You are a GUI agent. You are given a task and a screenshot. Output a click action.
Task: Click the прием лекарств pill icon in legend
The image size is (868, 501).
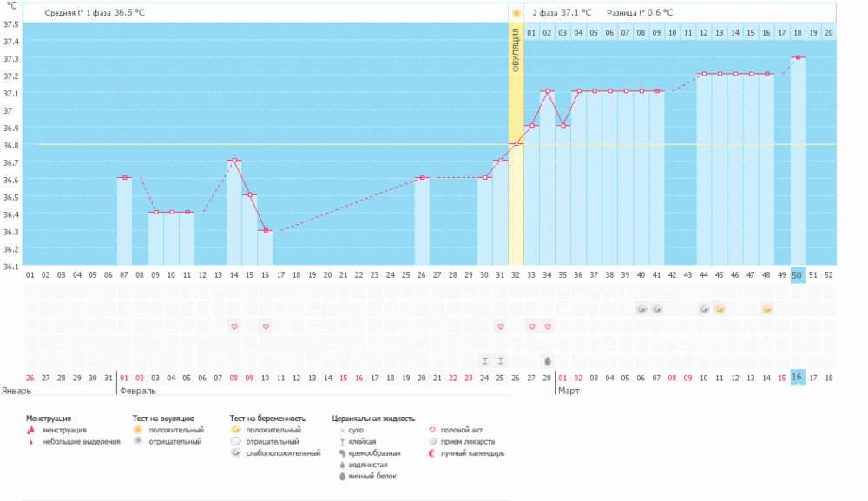tap(433, 441)
